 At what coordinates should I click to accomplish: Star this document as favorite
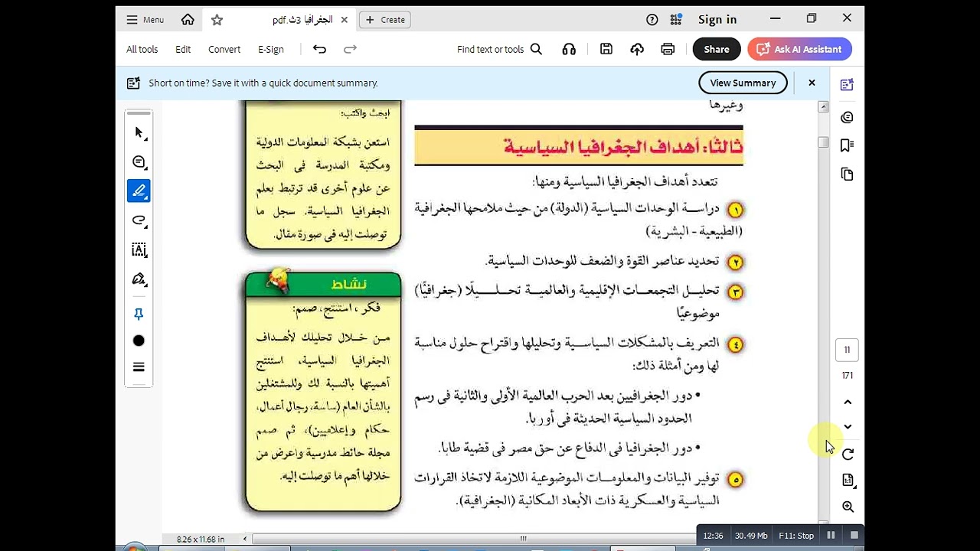point(217,20)
